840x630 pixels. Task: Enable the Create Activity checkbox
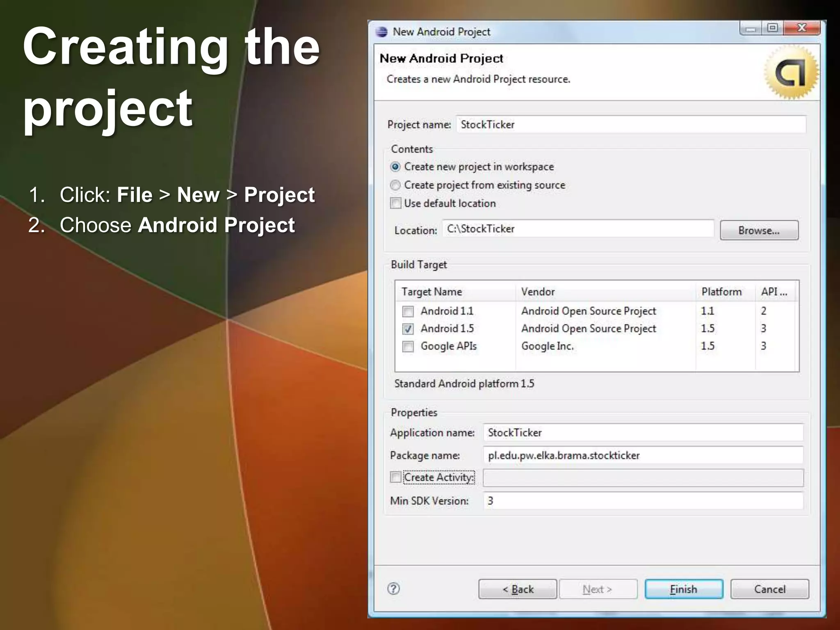(x=395, y=477)
